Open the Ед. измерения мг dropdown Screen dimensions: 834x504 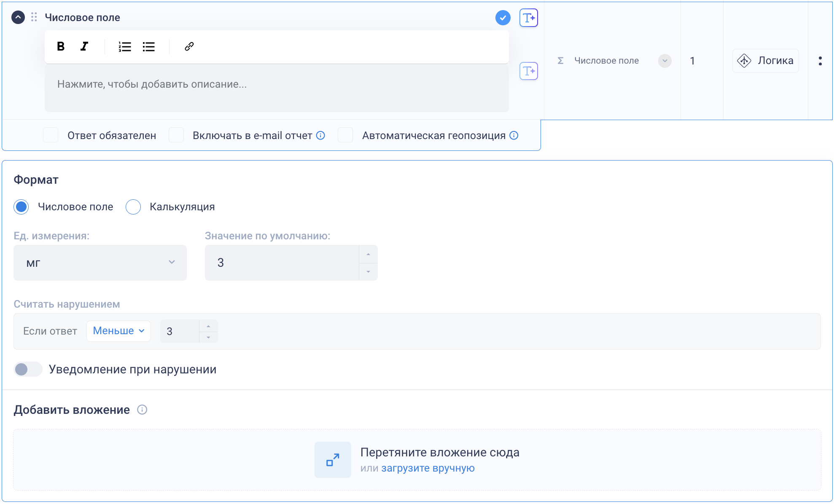pyautogui.click(x=100, y=263)
